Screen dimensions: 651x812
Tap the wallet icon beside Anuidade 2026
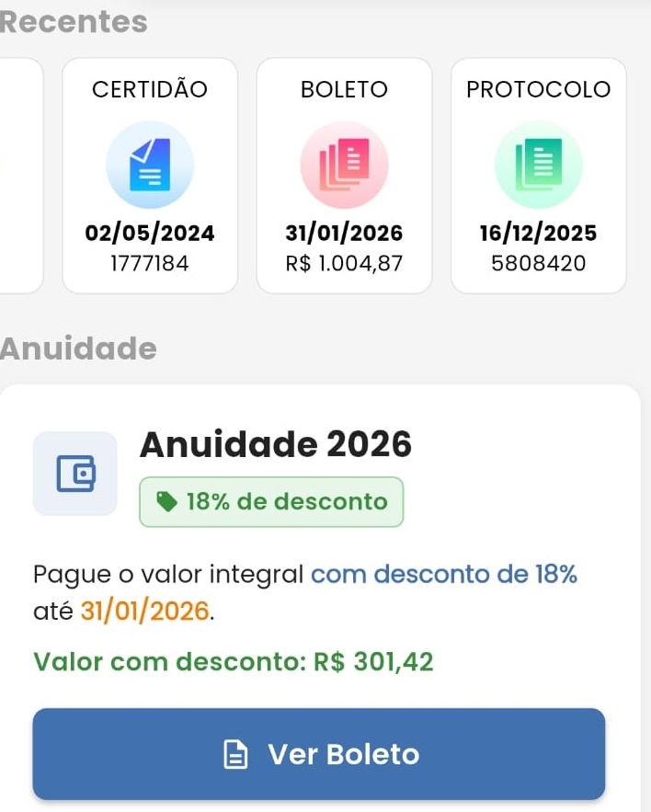[x=75, y=474]
